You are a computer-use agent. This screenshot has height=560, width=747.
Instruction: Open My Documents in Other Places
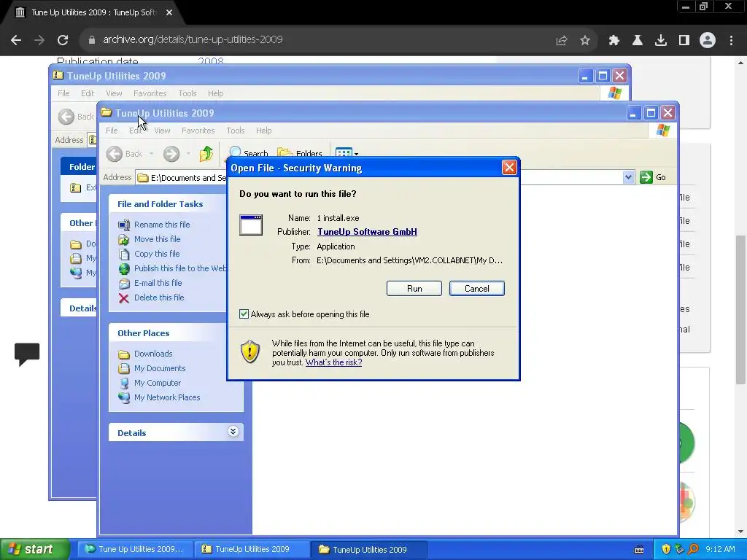160,368
